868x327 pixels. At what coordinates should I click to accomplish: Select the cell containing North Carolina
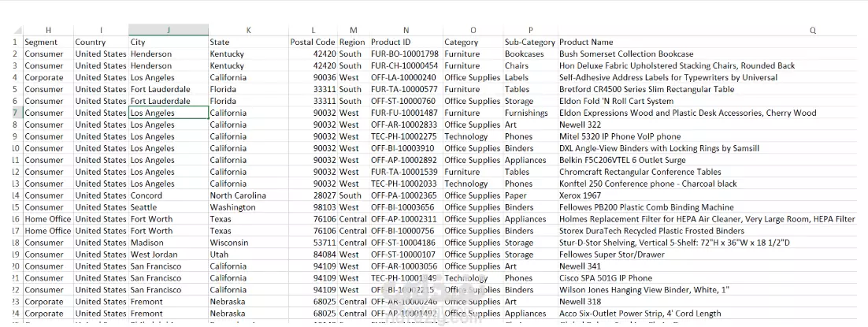(x=248, y=195)
